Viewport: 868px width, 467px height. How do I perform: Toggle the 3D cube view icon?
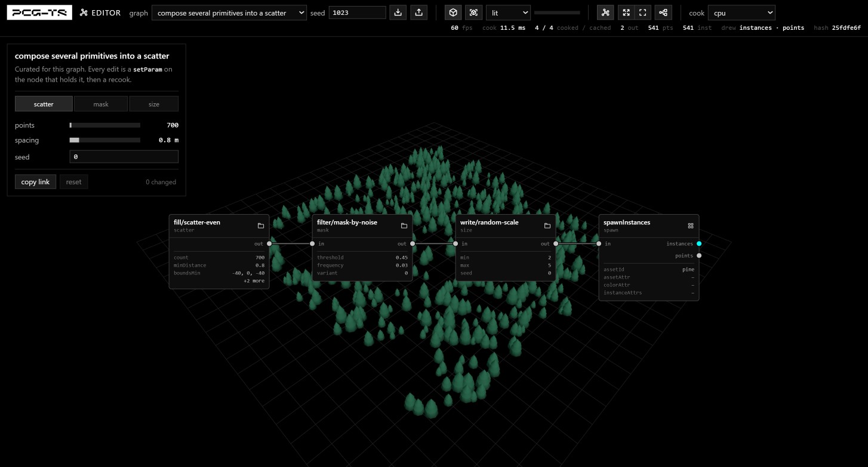coord(453,13)
